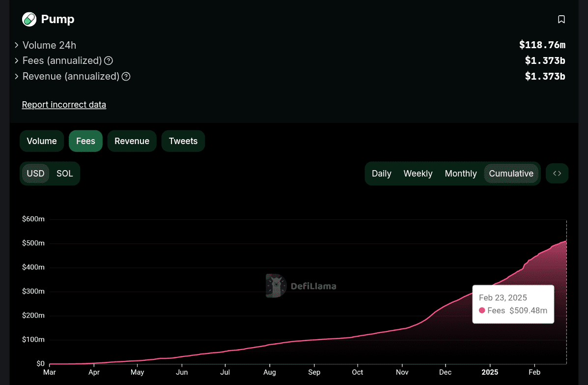Open the embed chart code icon

557,173
